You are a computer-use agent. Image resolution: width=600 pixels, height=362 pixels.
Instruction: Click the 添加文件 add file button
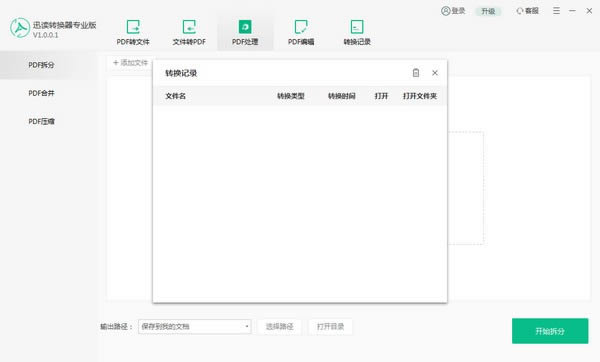point(130,63)
